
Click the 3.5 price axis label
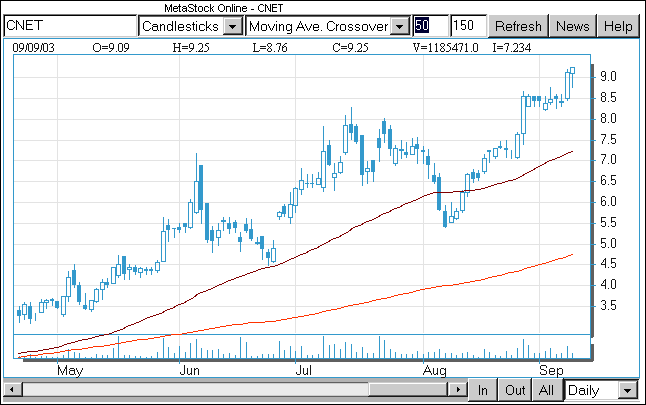coord(608,306)
